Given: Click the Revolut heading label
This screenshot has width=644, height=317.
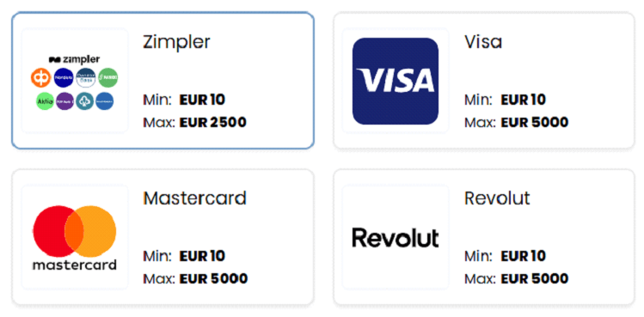Looking at the screenshot, I should pos(497,198).
